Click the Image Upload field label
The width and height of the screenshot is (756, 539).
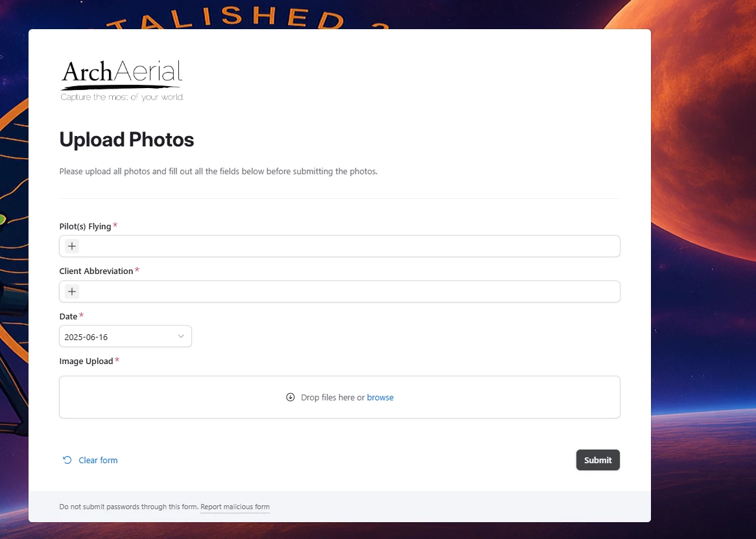(x=86, y=361)
